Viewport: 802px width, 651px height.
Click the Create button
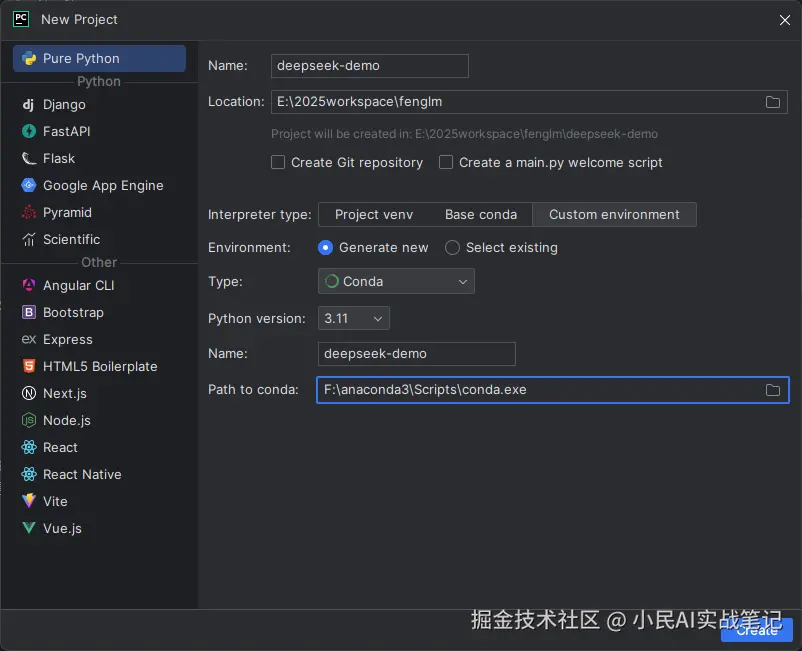tap(756, 630)
